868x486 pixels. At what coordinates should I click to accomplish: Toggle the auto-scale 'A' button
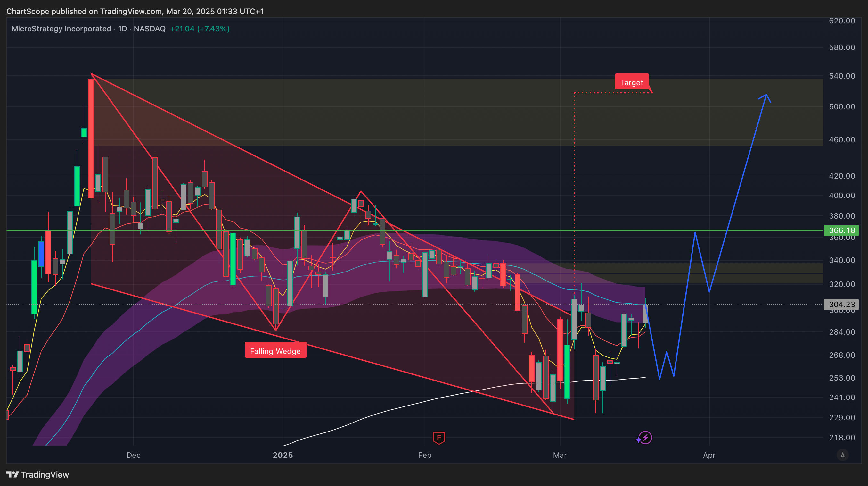pos(842,455)
